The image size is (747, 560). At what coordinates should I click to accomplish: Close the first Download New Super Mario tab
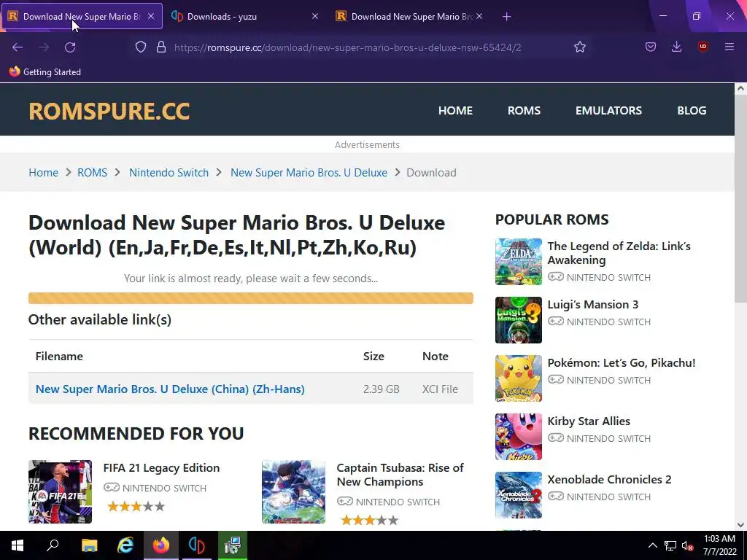coord(151,16)
